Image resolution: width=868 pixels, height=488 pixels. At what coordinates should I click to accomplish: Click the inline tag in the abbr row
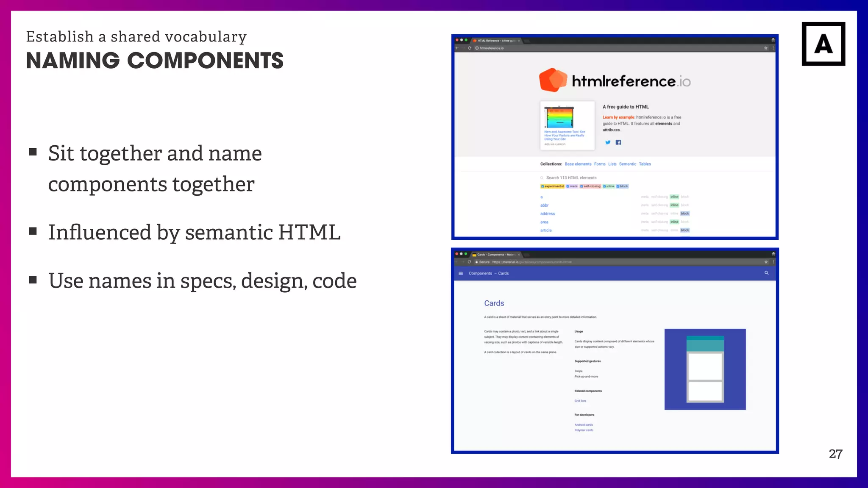coord(674,205)
